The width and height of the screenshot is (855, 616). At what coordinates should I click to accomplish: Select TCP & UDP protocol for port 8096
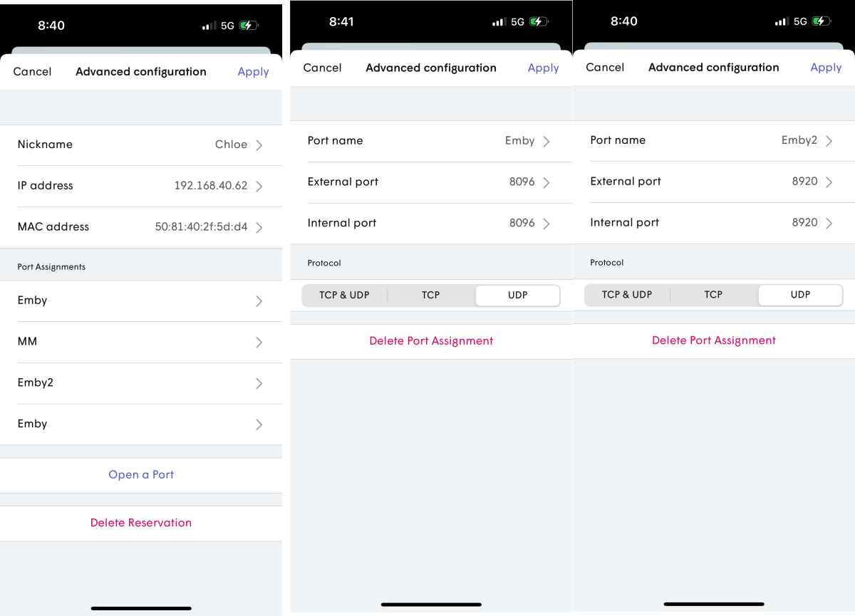pyautogui.click(x=344, y=296)
